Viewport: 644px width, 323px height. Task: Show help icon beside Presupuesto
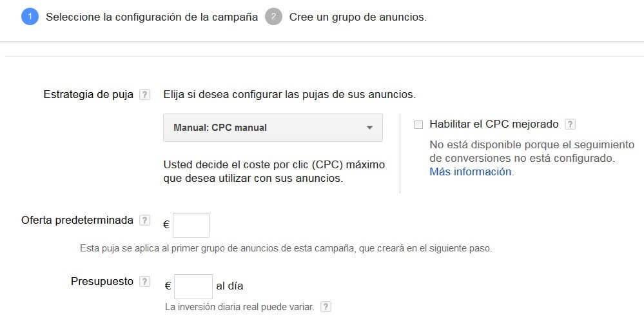coord(144,282)
